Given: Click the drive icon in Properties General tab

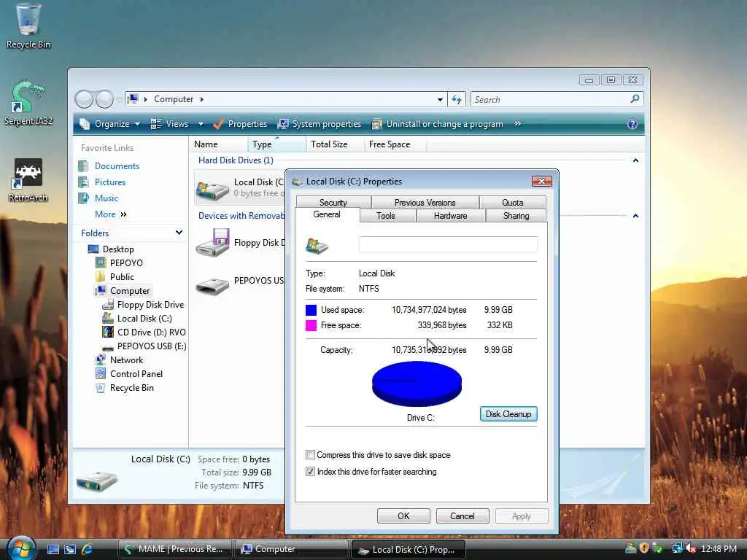Looking at the screenshot, I should (x=317, y=246).
